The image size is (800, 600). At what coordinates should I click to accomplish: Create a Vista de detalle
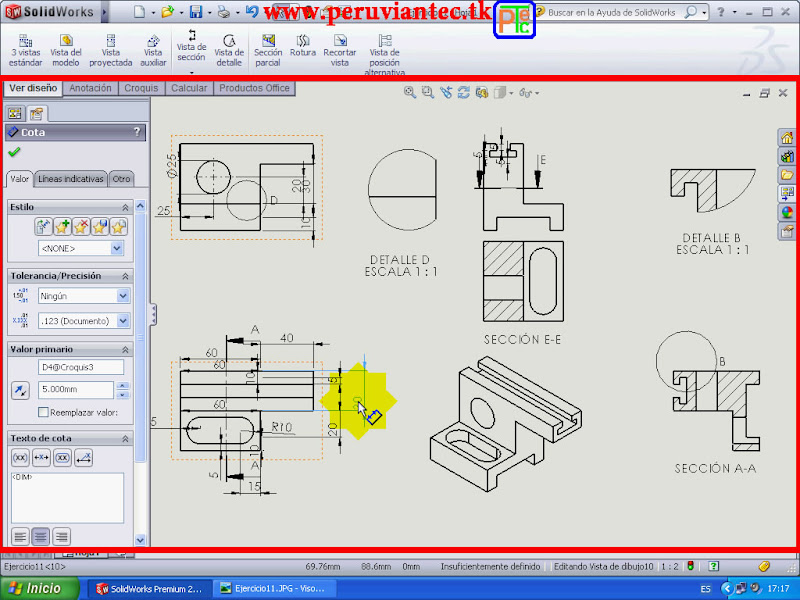[x=229, y=50]
